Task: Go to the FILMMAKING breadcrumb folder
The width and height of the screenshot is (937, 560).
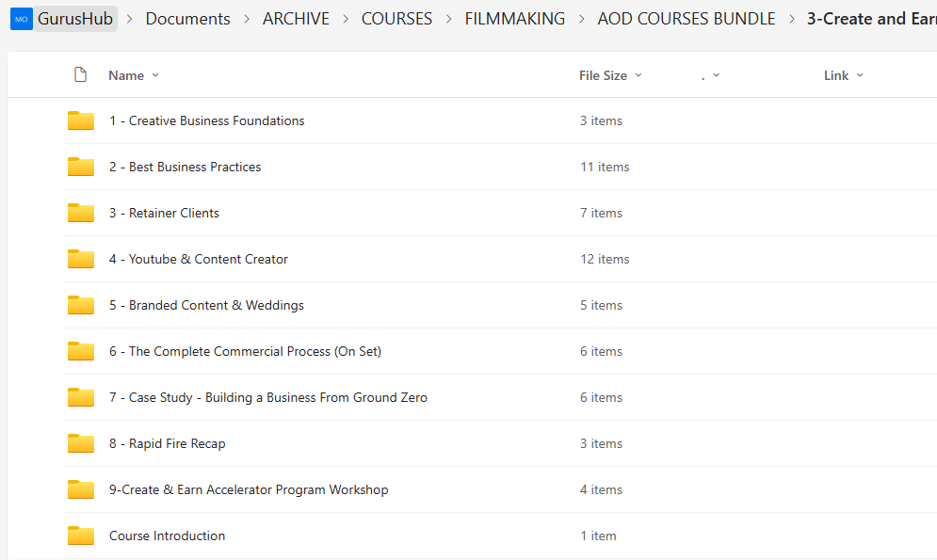Action: coord(515,19)
